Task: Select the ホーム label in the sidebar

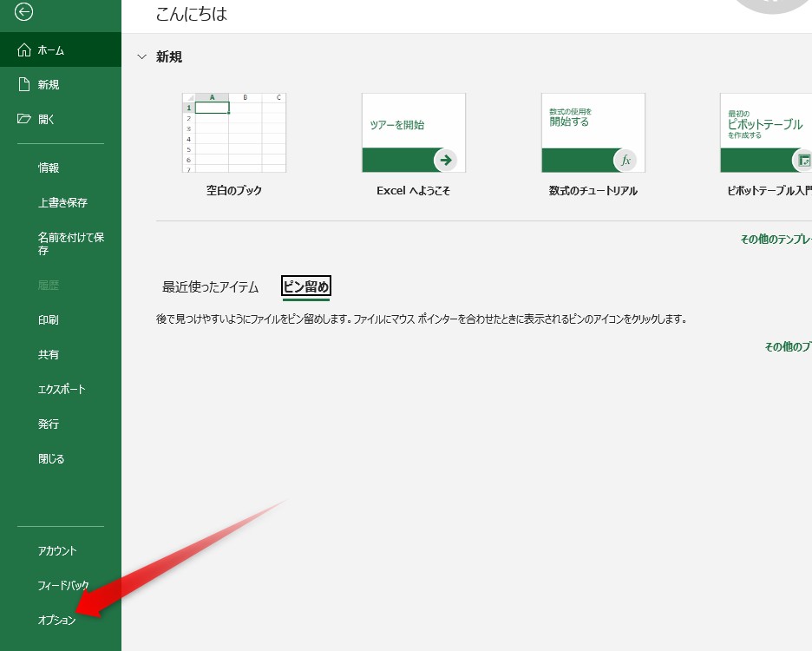Action: 50,50
